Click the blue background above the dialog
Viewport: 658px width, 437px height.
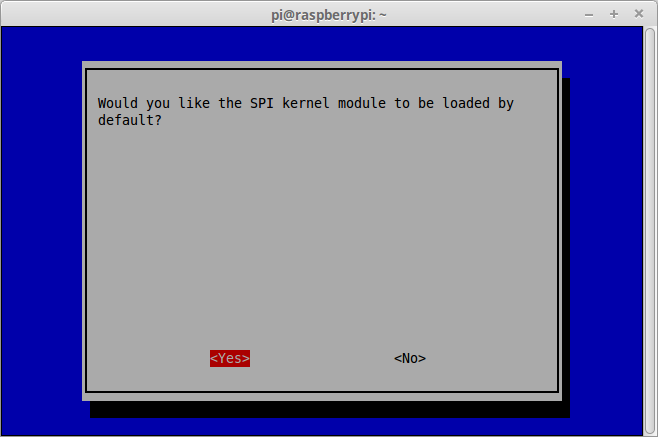tap(322, 44)
